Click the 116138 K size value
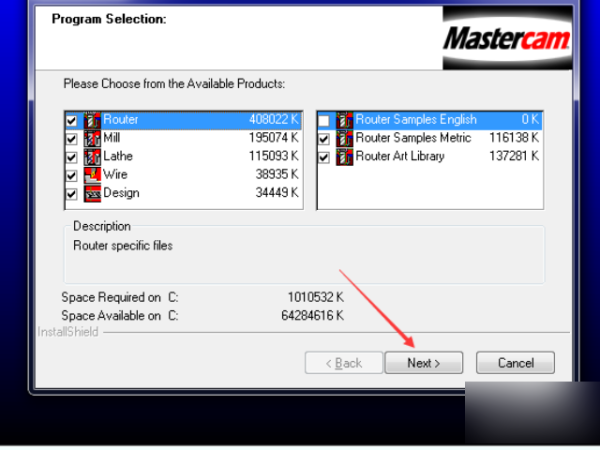 (x=514, y=138)
